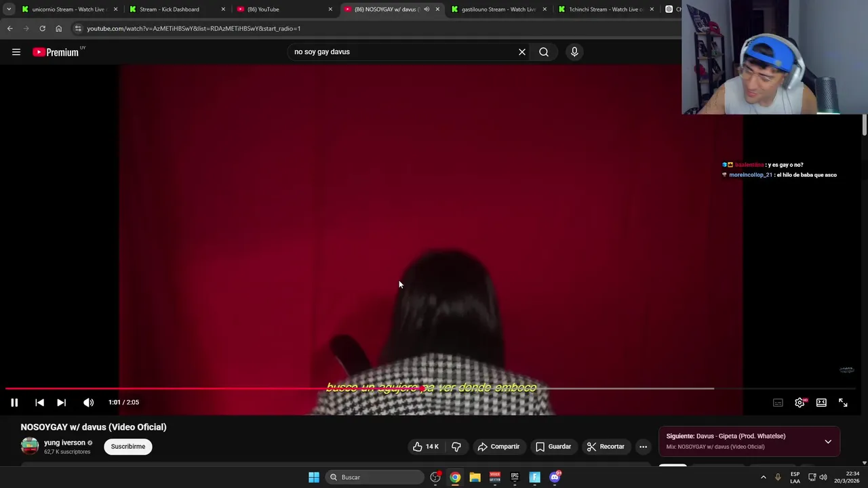Open the yung iverson channel avatar
868x488 pixels.
[x=30, y=446]
